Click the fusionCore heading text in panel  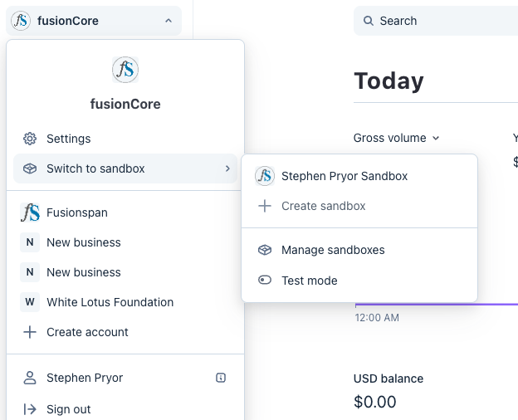tap(125, 104)
